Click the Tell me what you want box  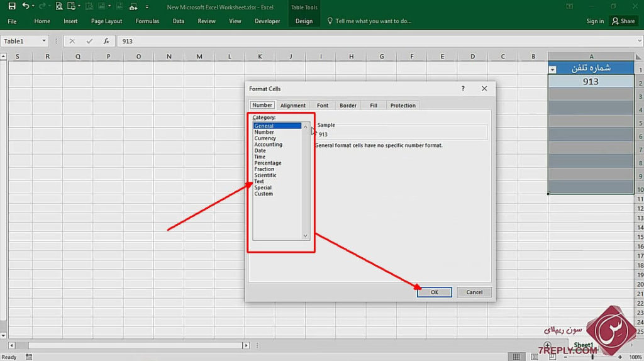click(373, 21)
